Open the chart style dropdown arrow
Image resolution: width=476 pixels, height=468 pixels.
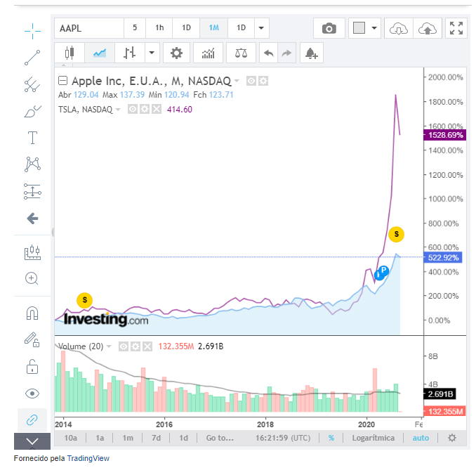tap(152, 53)
